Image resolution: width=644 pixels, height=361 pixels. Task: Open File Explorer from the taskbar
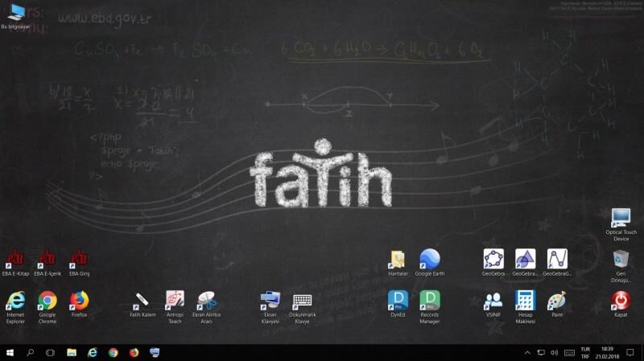(x=72, y=352)
